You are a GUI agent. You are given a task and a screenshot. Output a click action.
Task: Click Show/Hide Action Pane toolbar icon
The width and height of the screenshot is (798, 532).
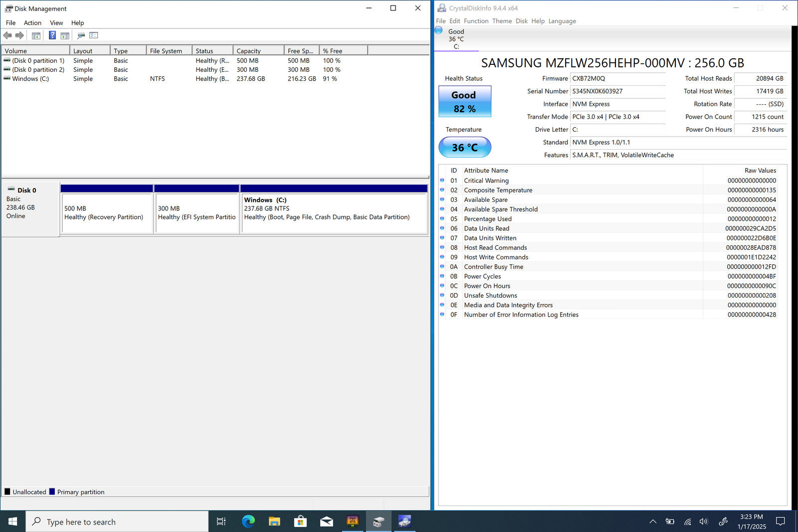coord(65,35)
